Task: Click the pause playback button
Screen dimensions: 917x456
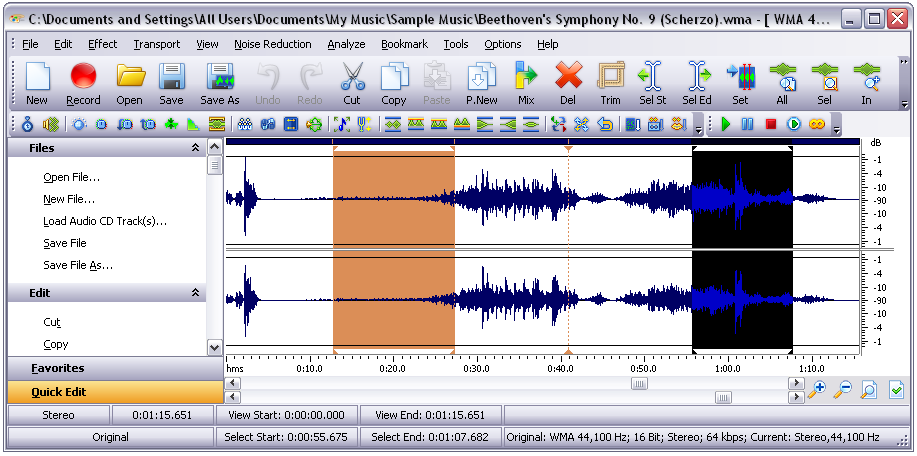Action: (x=747, y=124)
